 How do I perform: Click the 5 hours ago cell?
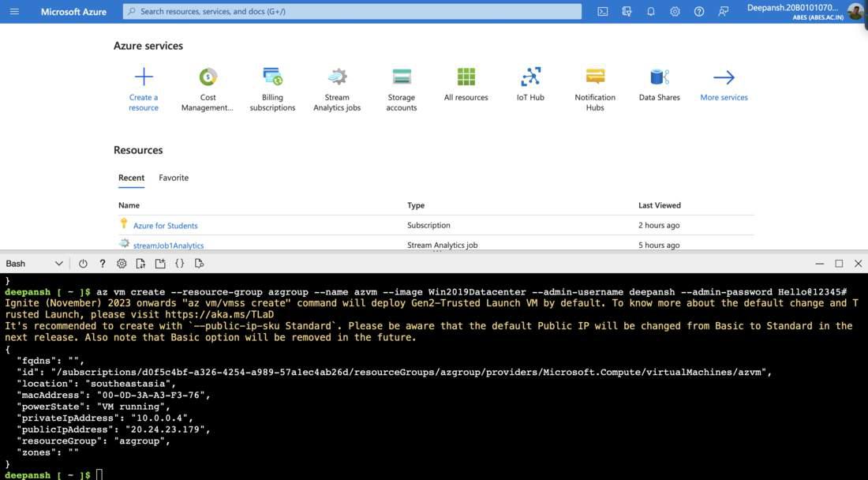[659, 246]
